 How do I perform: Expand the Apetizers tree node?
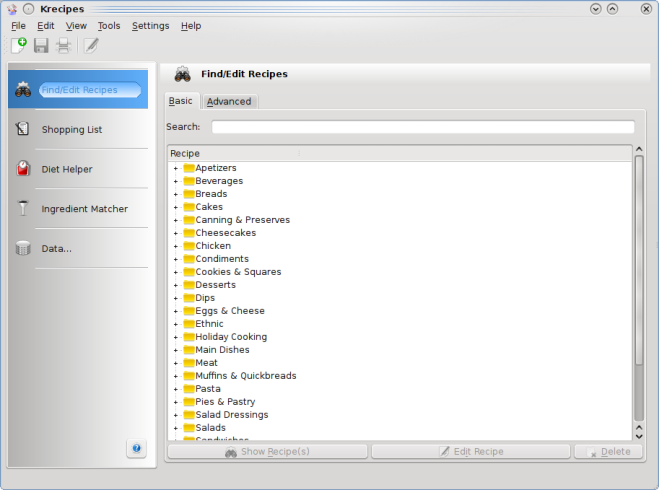pyautogui.click(x=176, y=168)
